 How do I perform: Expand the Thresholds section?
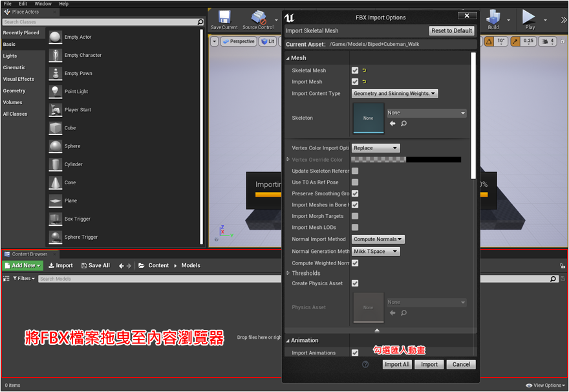288,273
